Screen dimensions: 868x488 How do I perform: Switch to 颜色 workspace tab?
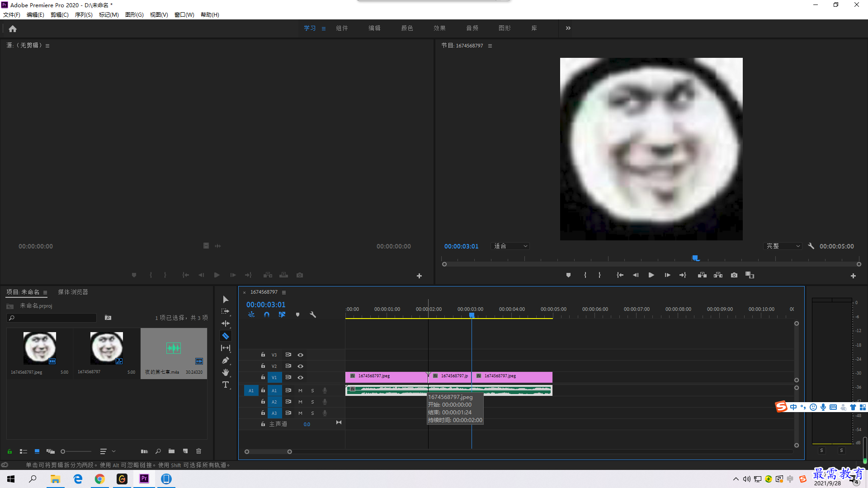pos(407,28)
